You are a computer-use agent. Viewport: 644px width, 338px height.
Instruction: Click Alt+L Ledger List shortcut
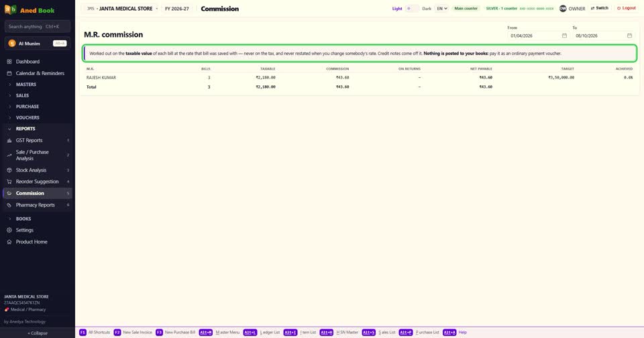point(262,332)
